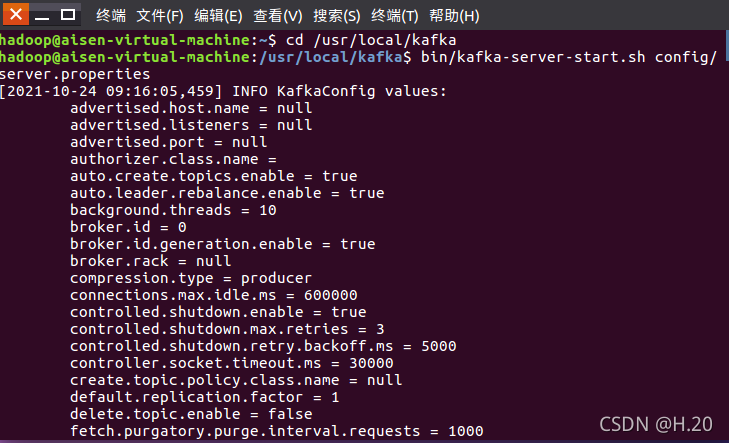
Task: Click the 'controlled.shutdown.retry.backoff.ms = 5000' line
Action: (x=263, y=346)
